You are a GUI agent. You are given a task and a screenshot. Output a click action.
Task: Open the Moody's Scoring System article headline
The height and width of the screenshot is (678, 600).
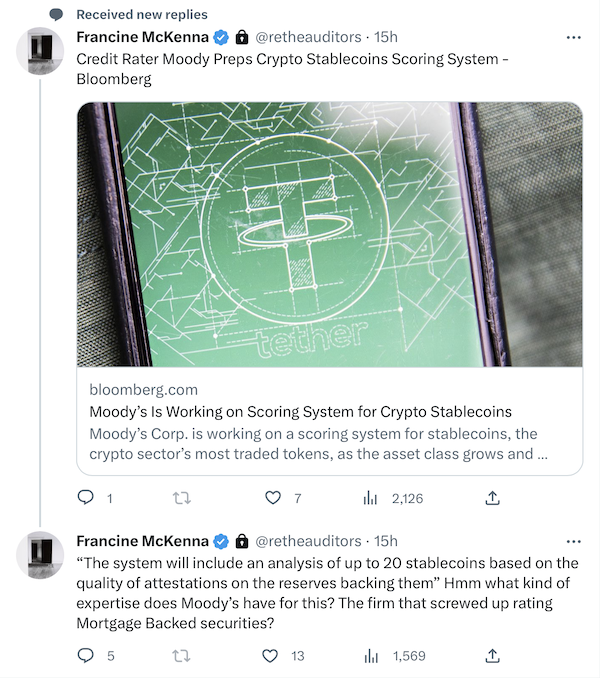point(300,412)
